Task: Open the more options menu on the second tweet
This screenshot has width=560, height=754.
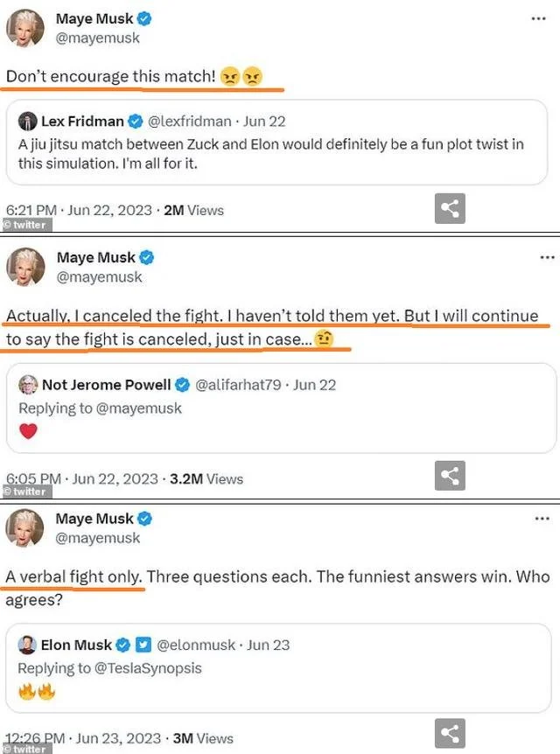Action: pos(547,257)
